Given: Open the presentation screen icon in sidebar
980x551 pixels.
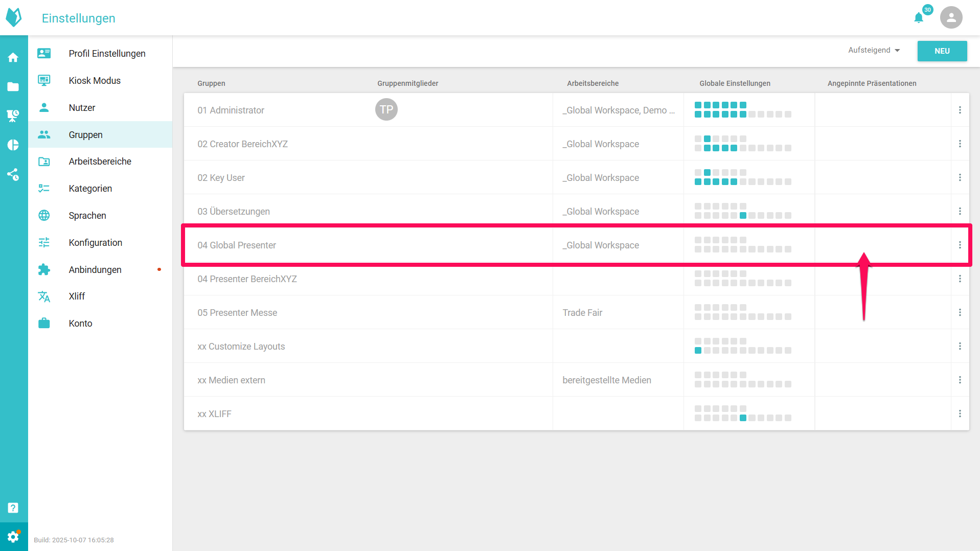Looking at the screenshot, I should pyautogui.click(x=13, y=116).
